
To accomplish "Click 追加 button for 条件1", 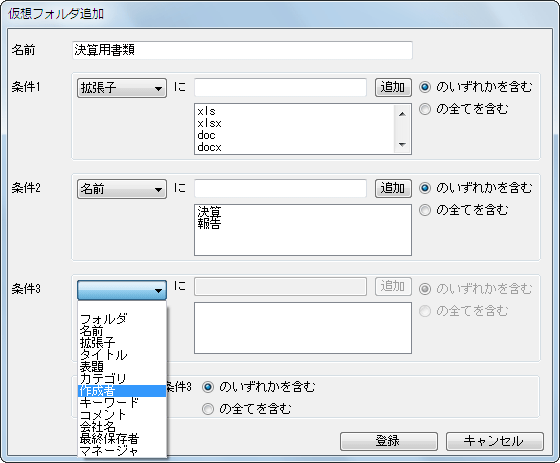I will pos(393,88).
